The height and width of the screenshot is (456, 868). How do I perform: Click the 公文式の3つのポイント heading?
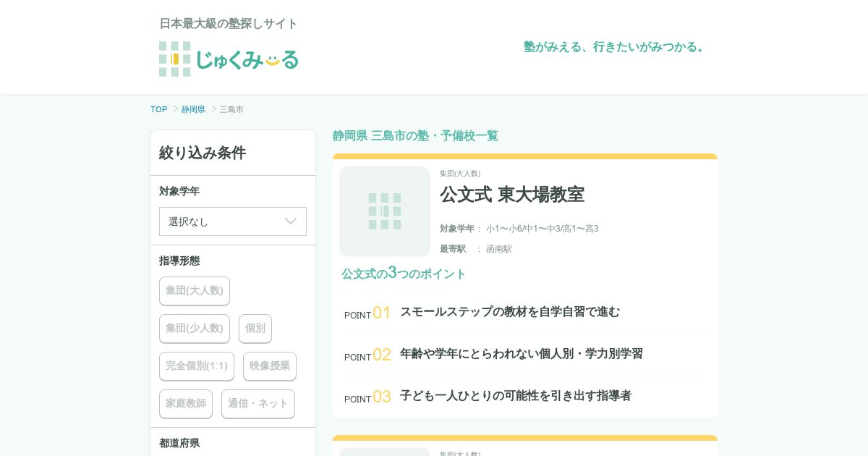click(404, 274)
